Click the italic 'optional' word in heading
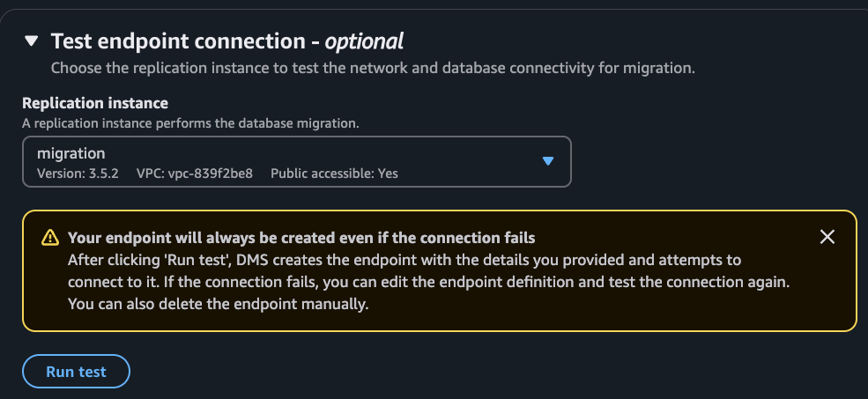The image size is (868, 399). click(x=364, y=41)
